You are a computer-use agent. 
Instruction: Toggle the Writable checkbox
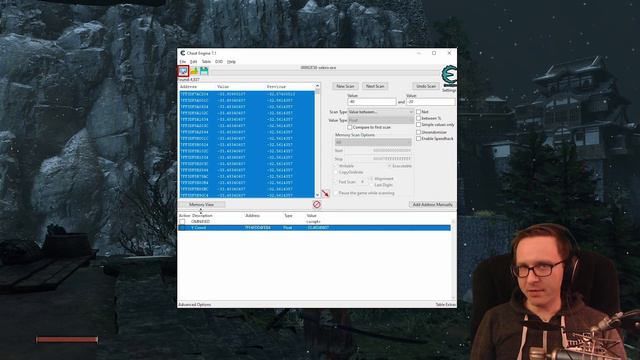pos(336,166)
